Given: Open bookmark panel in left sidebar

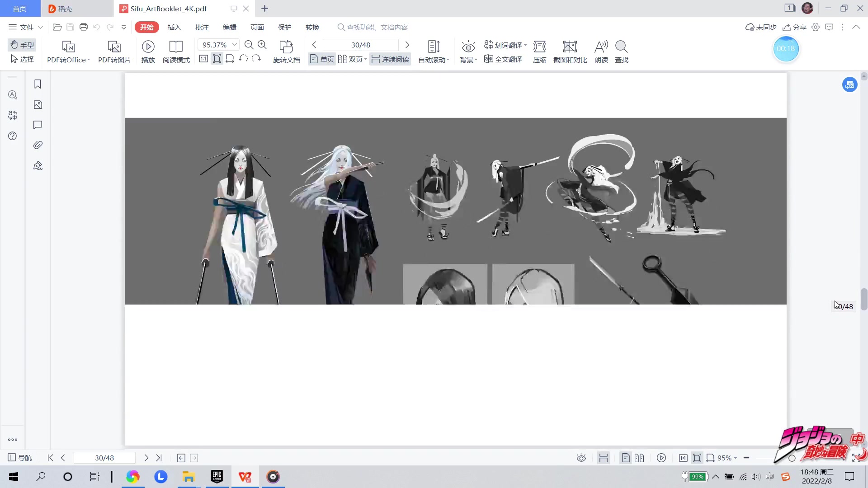Looking at the screenshot, I should click(x=38, y=84).
